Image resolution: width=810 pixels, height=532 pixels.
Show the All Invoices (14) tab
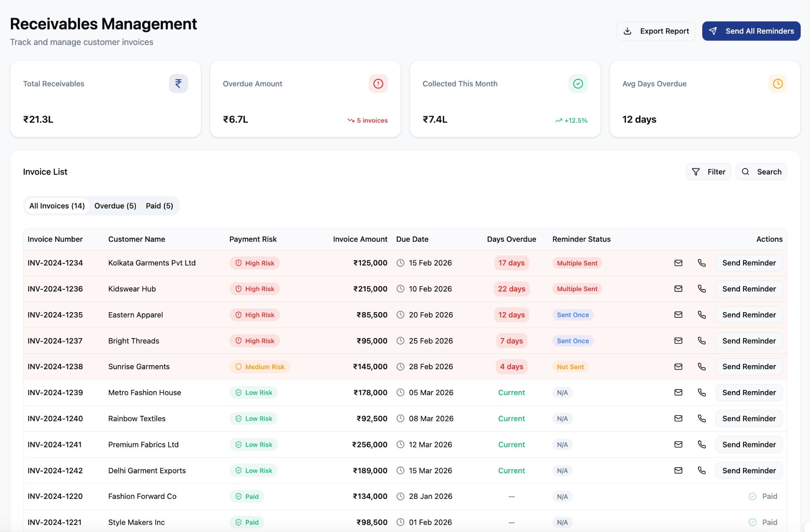coord(57,206)
